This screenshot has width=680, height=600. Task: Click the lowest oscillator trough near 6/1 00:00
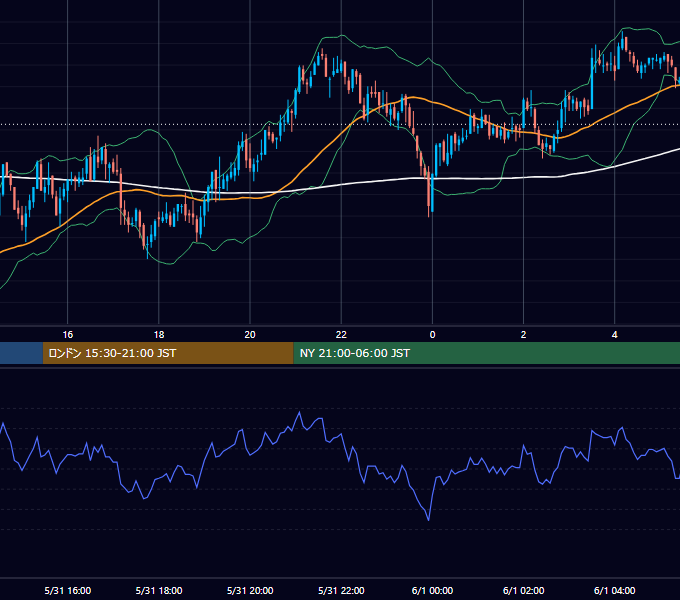pyautogui.click(x=428, y=519)
